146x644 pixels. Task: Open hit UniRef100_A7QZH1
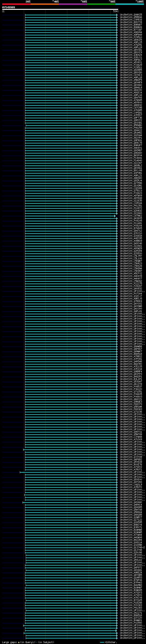[131, 45]
